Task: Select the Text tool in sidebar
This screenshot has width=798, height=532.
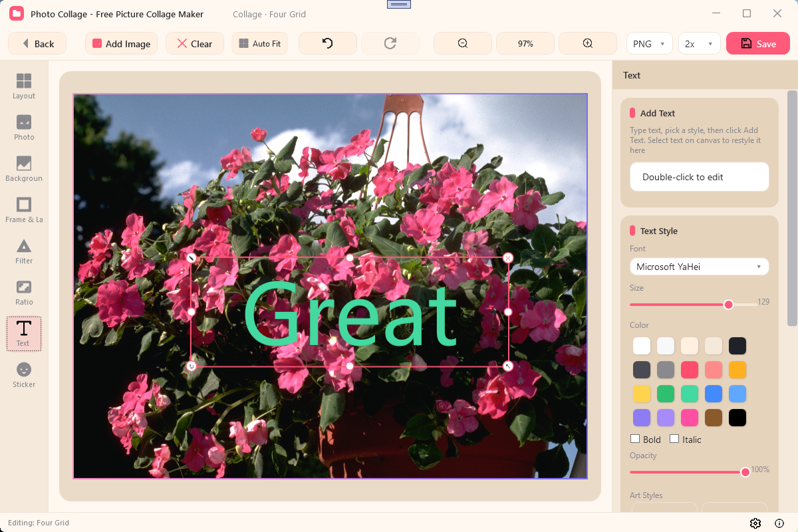Action: [24, 334]
